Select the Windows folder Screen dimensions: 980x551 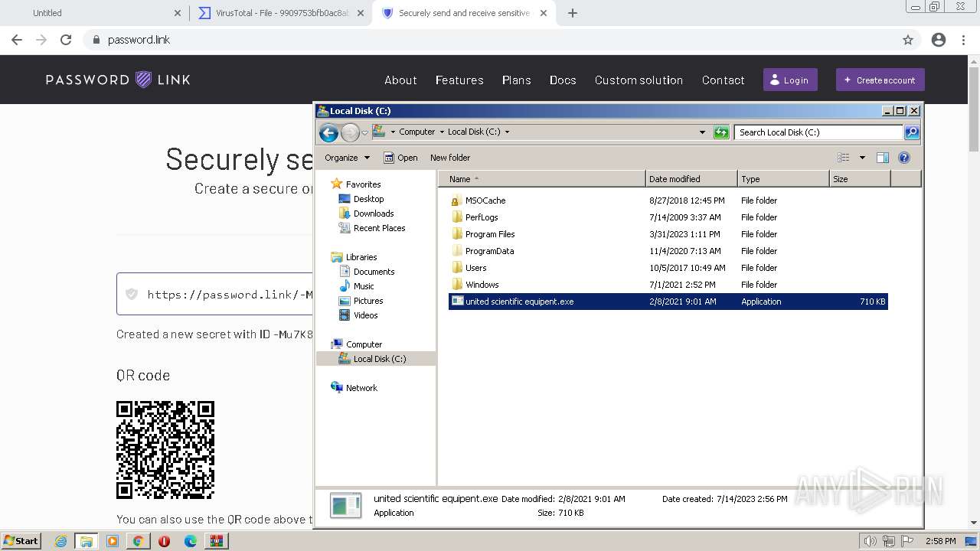coord(482,285)
